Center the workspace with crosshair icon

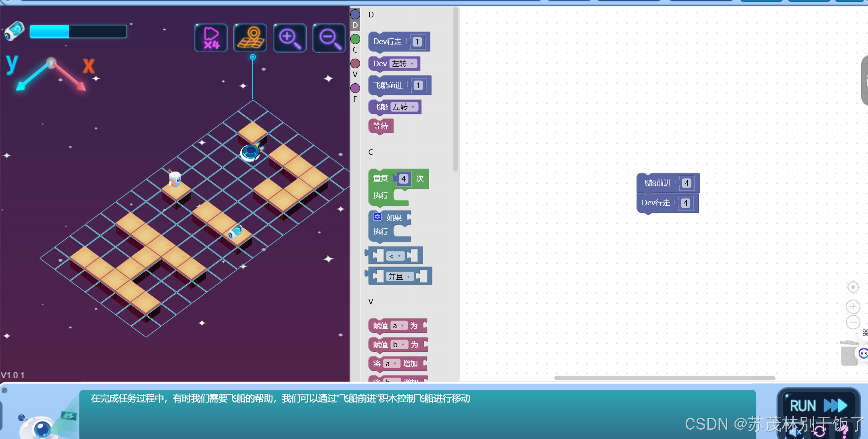[x=853, y=287]
